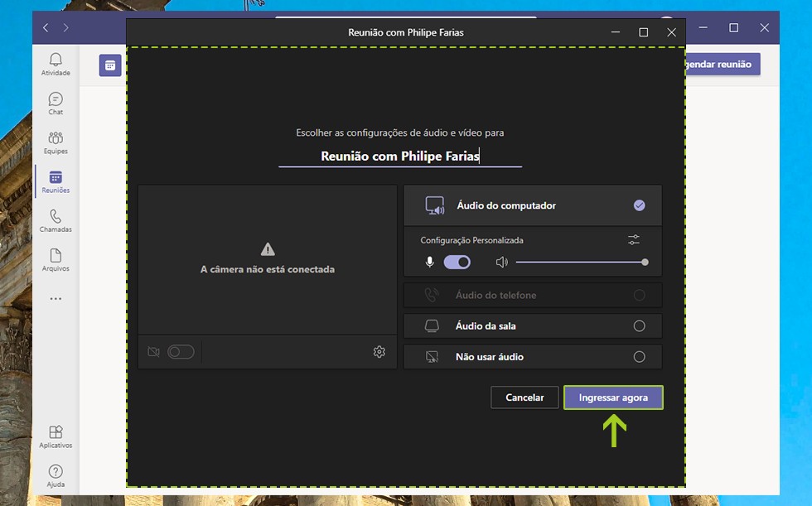Click the meeting title text field
The height and width of the screenshot is (506, 812).
400,156
